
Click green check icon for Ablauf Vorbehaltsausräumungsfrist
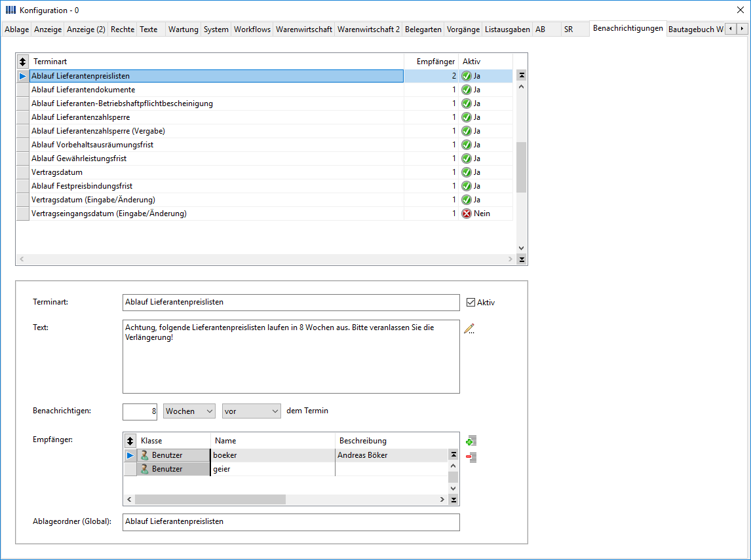click(x=466, y=145)
